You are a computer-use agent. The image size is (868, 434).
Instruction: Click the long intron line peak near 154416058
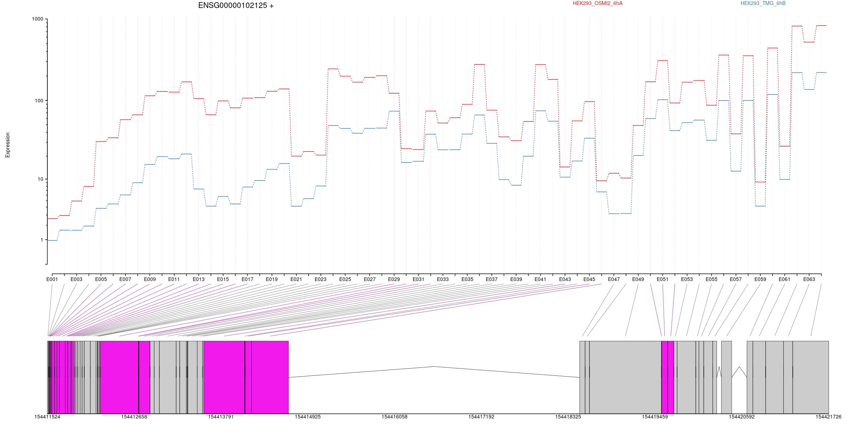tap(434, 367)
